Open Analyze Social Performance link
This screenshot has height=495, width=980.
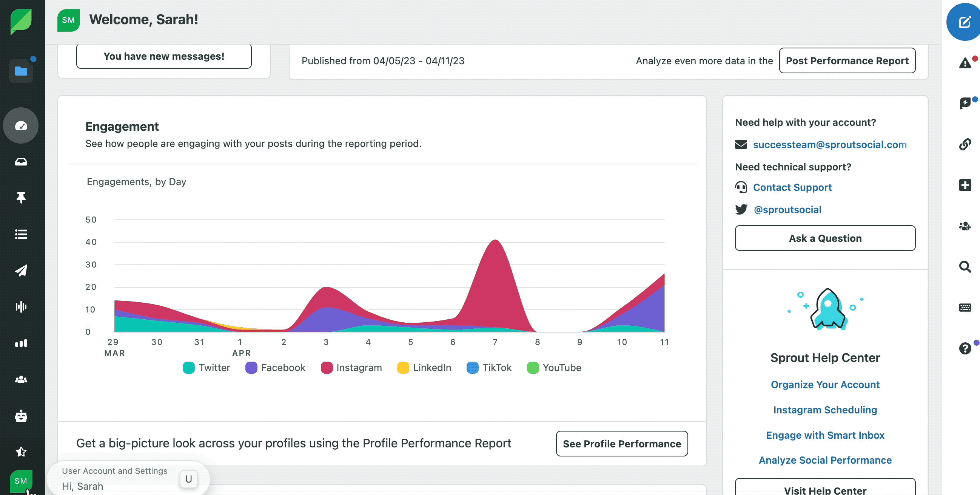click(x=825, y=460)
